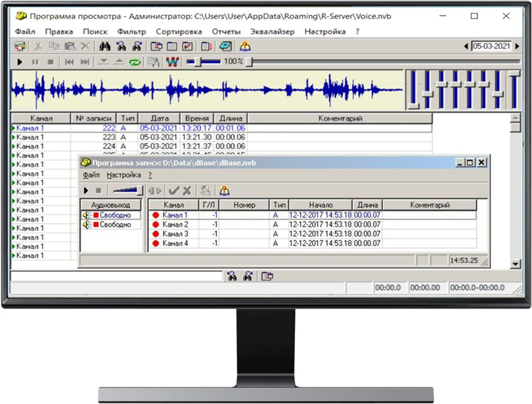Click the Начало column header

point(321,205)
